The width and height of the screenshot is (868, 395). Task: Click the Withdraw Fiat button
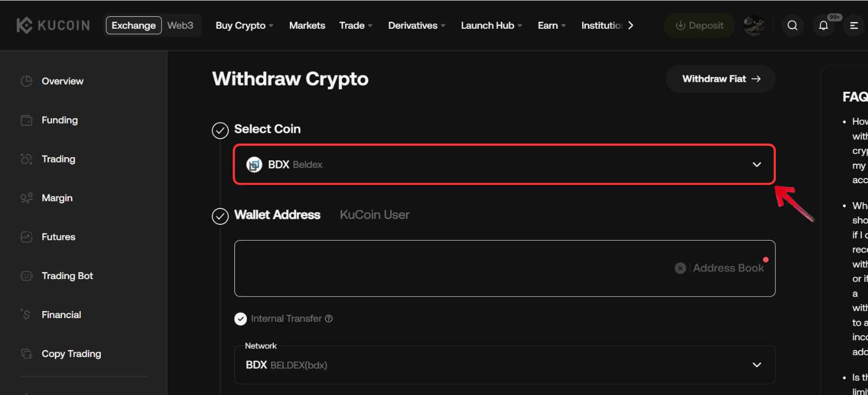coord(720,79)
